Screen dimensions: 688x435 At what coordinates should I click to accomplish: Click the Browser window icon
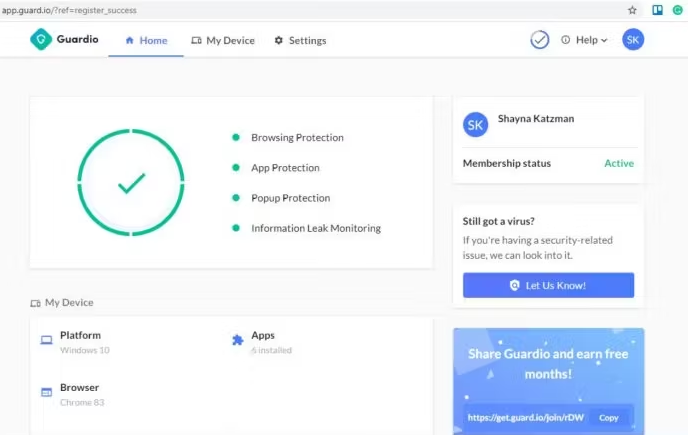(47, 392)
